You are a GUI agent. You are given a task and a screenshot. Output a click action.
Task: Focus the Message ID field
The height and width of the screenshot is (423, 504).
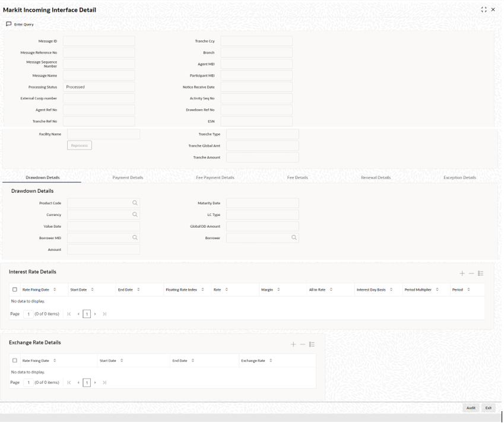[99, 41]
